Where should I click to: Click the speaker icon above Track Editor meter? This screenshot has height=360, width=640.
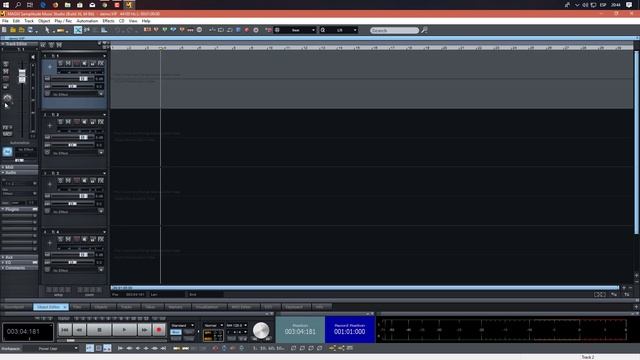33,57
